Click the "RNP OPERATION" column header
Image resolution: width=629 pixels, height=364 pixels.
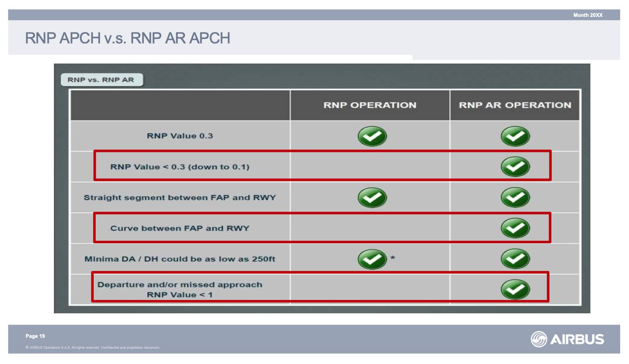[x=370, y=105]
